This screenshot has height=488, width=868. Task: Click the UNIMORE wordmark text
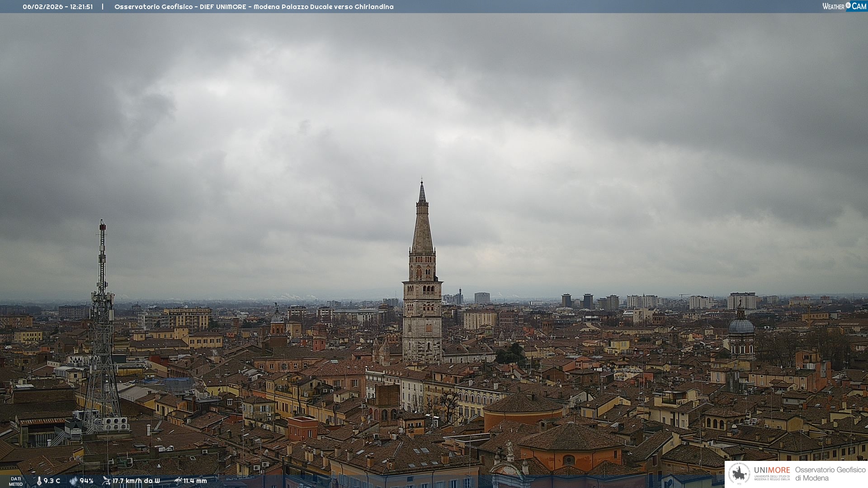[772, 470]
